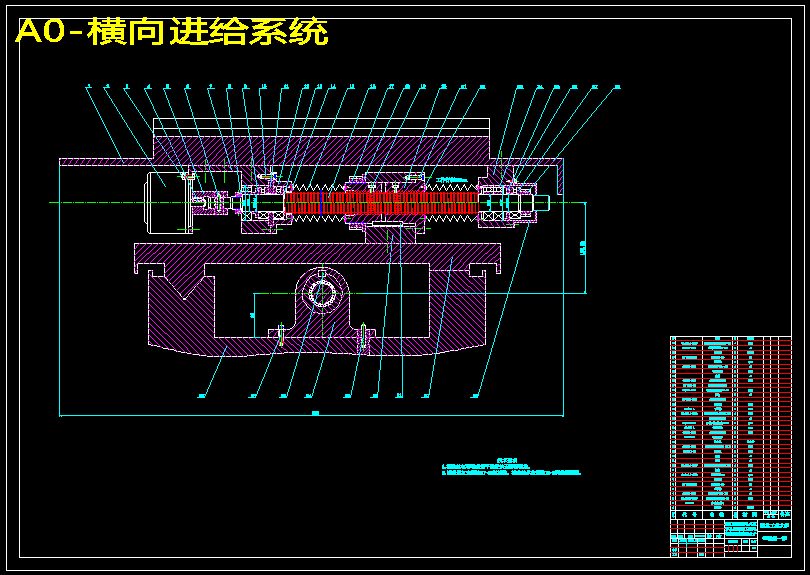The height and width of the screenshot is (575, 810).
Task: Click the overall width dimension below the assembly
Action: tap(311, 414)
